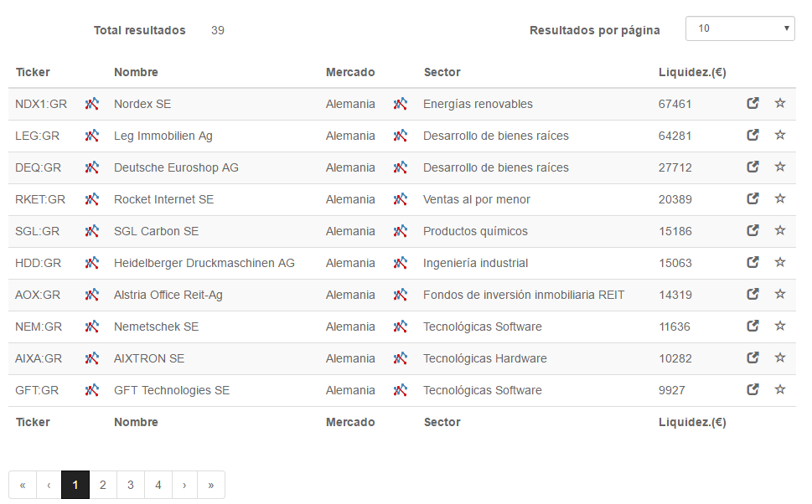Click chart icon next to LEG:GR ticker
812x504 pixels.
point(91,136)
